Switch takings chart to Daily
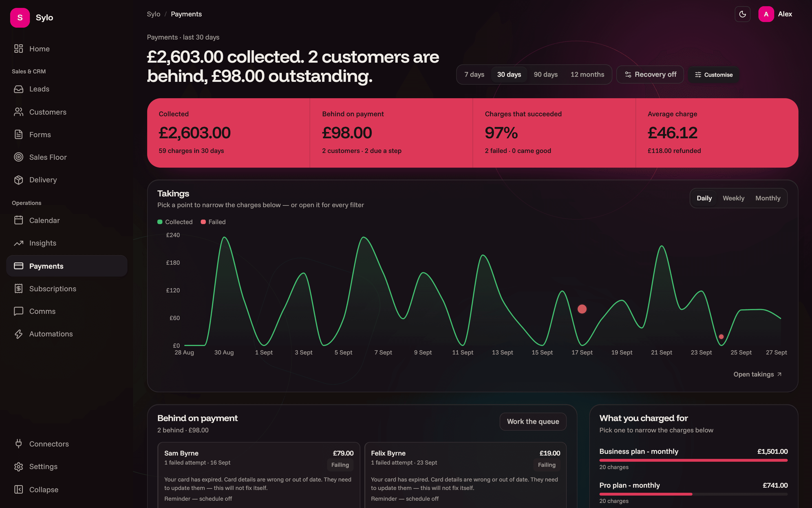The width and height of the screenshot is (812, 508). point(704,198)
